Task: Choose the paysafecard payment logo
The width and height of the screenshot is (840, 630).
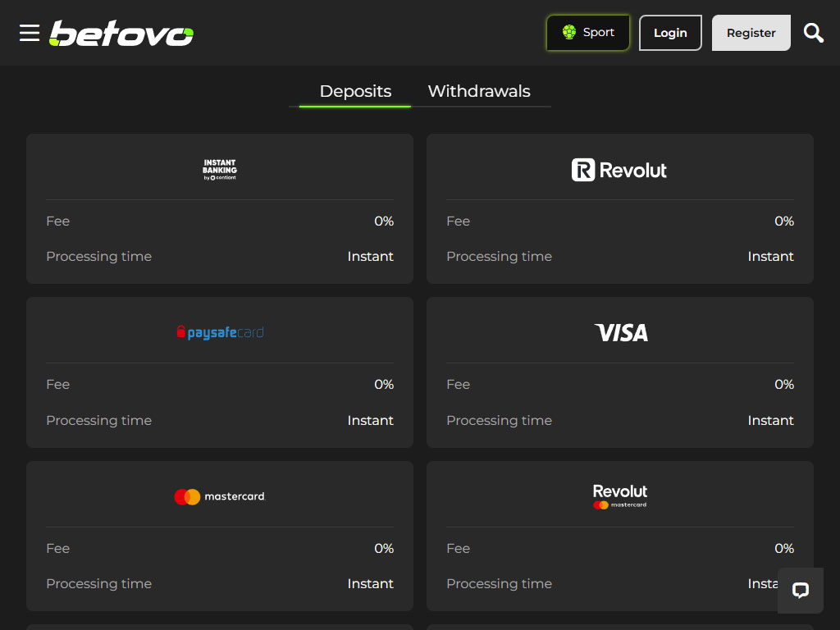Action: click(x=220, y=333)
